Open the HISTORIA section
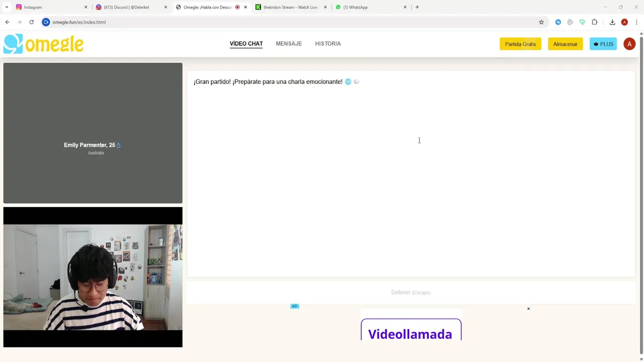The width and height of the screenshot is (644, 362). [x=328, y=44]
